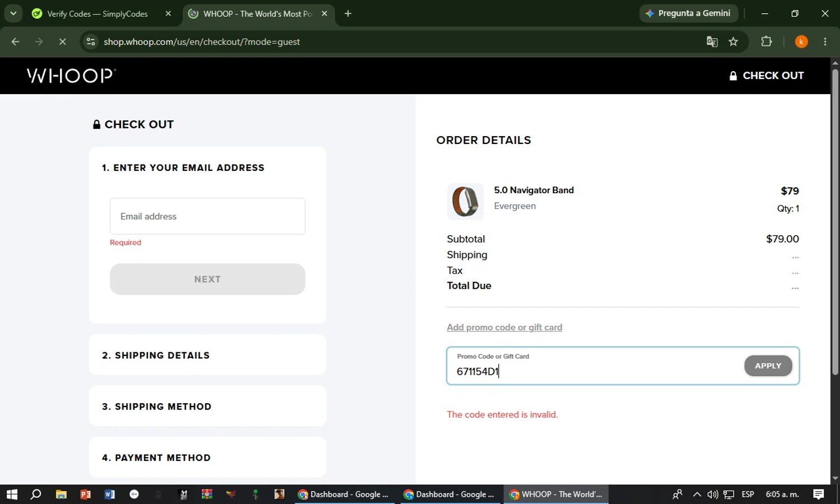
Task: Apply the promo code with APPLY button
Action: click(x=768, y=366)
